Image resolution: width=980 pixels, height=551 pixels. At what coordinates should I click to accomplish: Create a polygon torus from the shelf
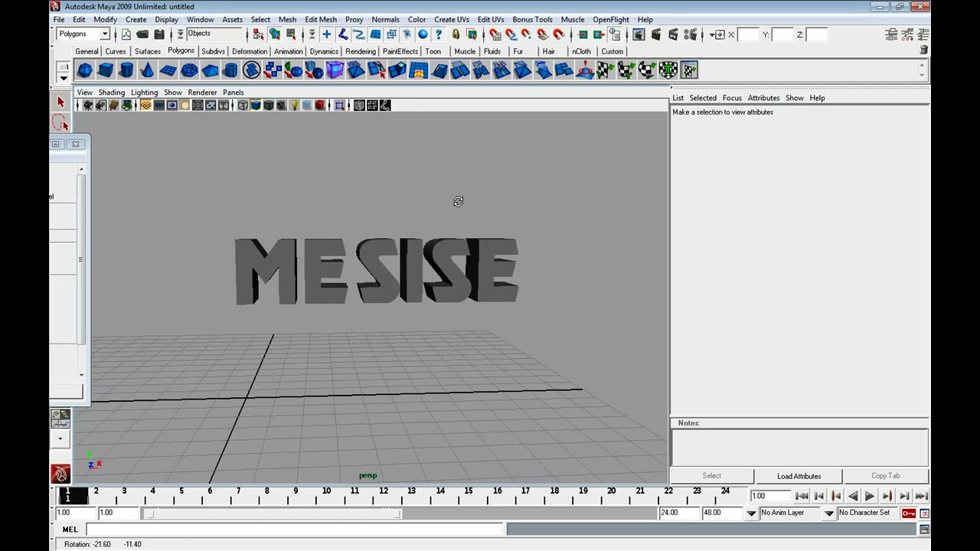(x=189, y=70)
